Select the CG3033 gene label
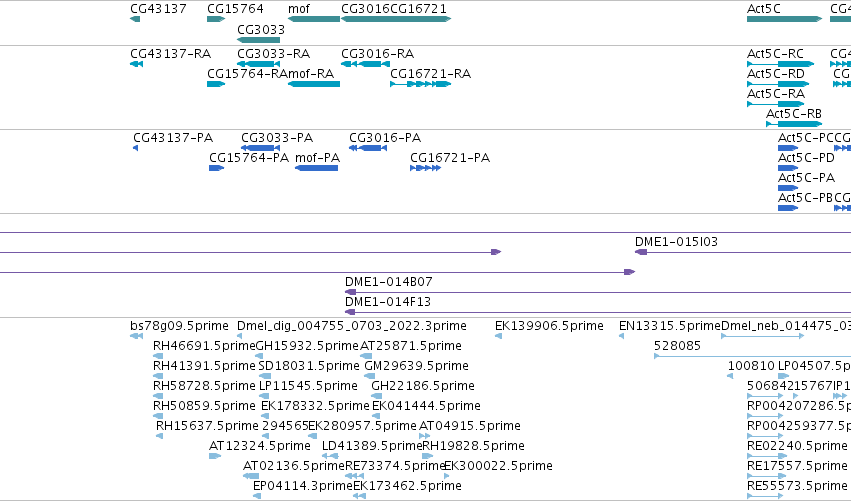851x501 pixels. click(261, 29)
